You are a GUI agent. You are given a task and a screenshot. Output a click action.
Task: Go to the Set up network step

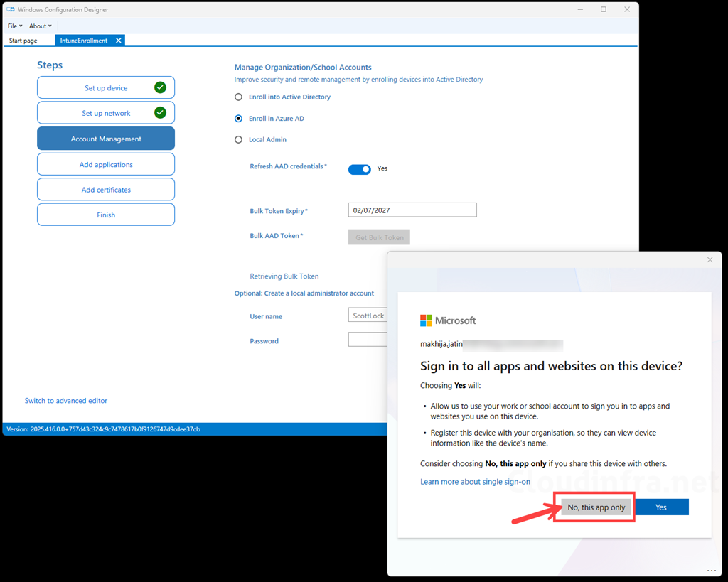(106, 113)
